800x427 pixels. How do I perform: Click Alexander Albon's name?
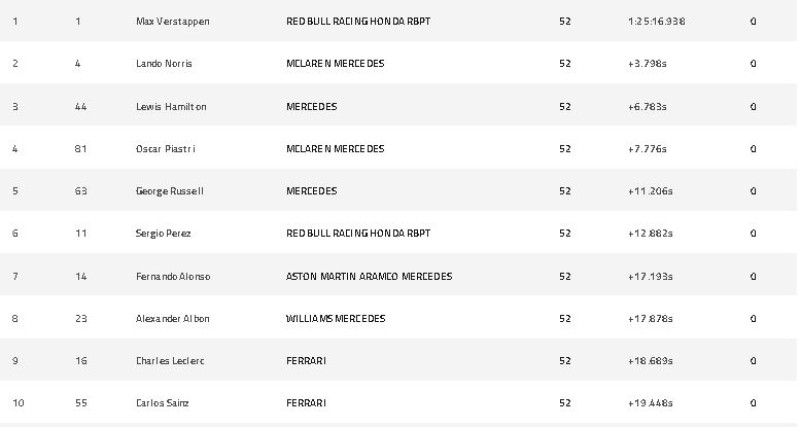coord(172,319)
